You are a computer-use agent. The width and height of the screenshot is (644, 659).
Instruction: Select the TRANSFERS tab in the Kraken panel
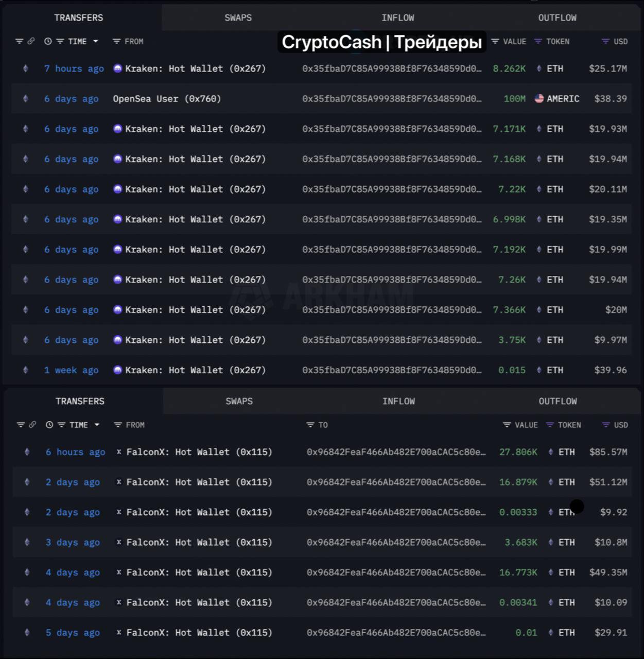pos(79,18)
